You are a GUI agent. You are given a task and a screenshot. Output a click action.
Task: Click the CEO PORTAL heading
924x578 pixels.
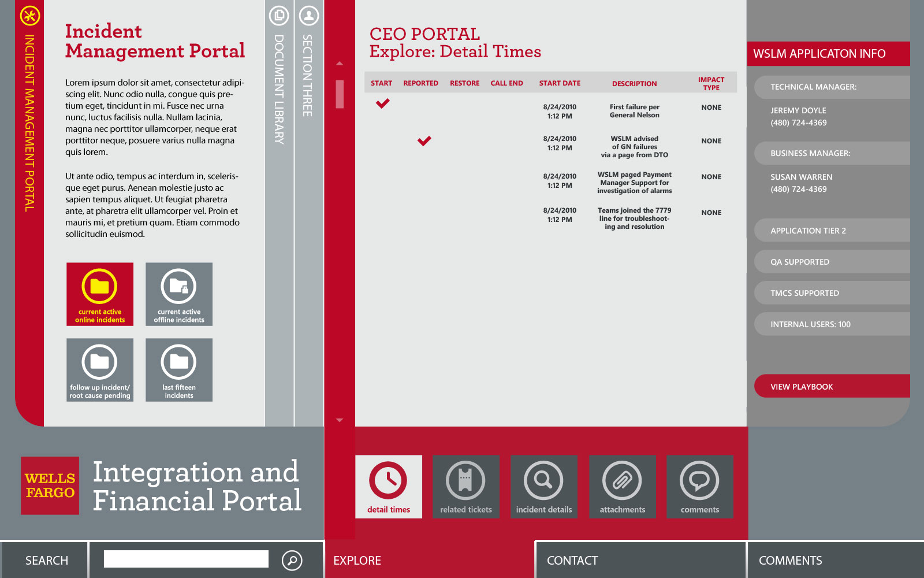click(424, 34)
